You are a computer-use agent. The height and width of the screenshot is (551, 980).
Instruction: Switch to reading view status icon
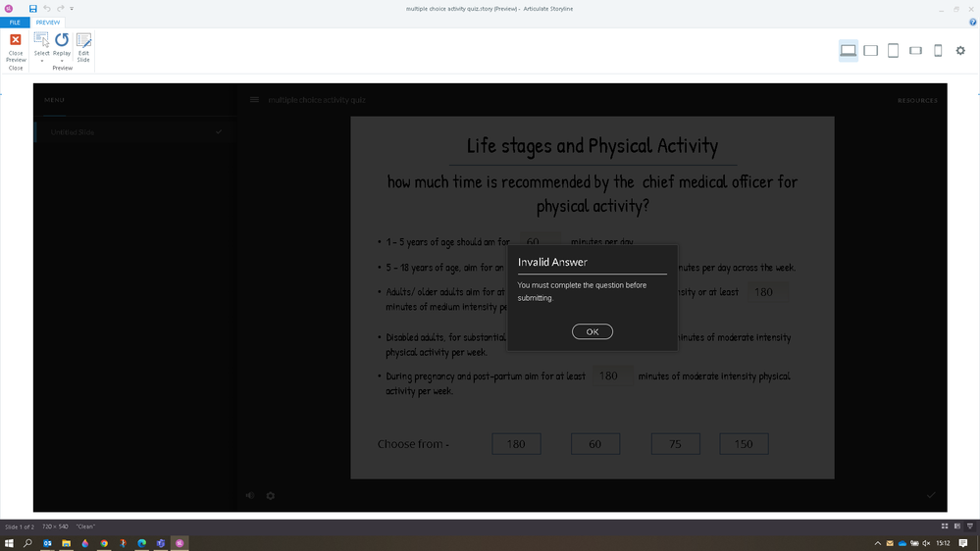[956, 526]
